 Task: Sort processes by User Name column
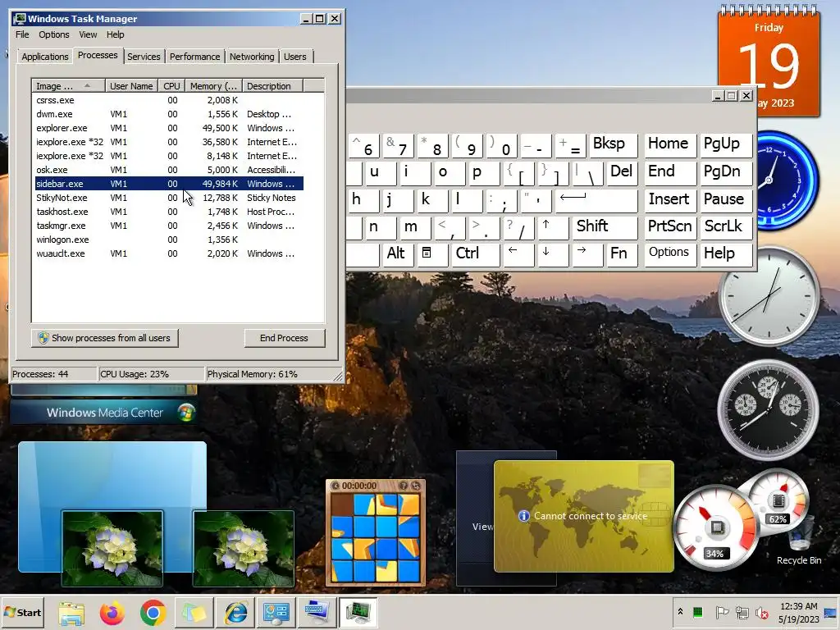pos(131,85)
